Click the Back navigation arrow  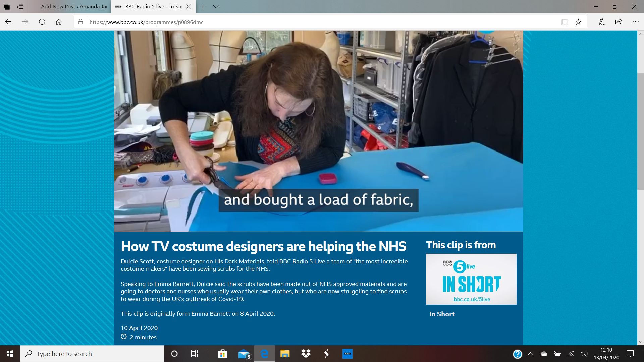coord(8,22)
